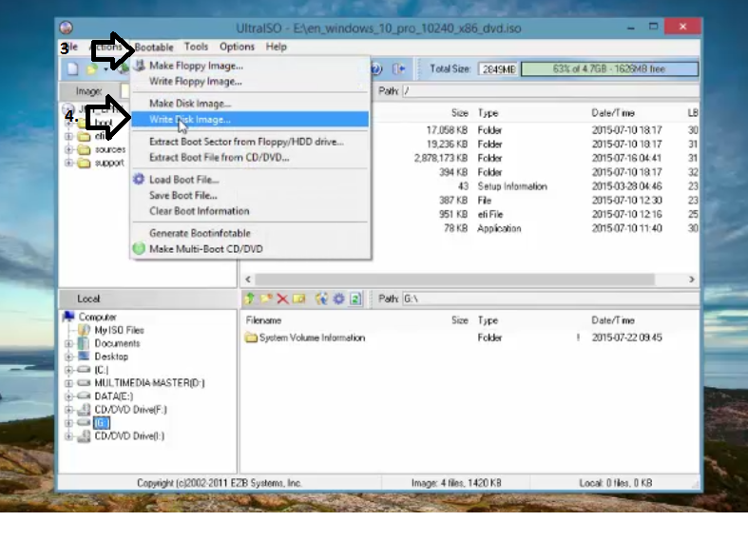Click the My ISO Files folder icon
This screenshot has width=748, height=560.
pos(84,330)
